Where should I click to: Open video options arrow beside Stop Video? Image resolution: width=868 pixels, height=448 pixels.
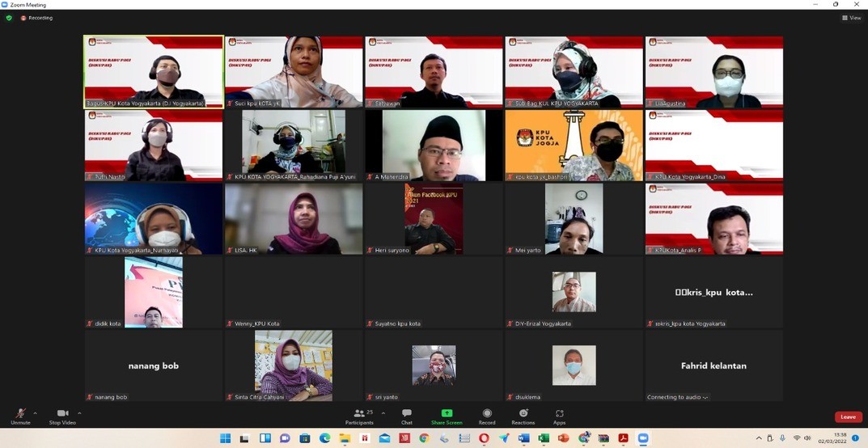(x=79, y=413)
